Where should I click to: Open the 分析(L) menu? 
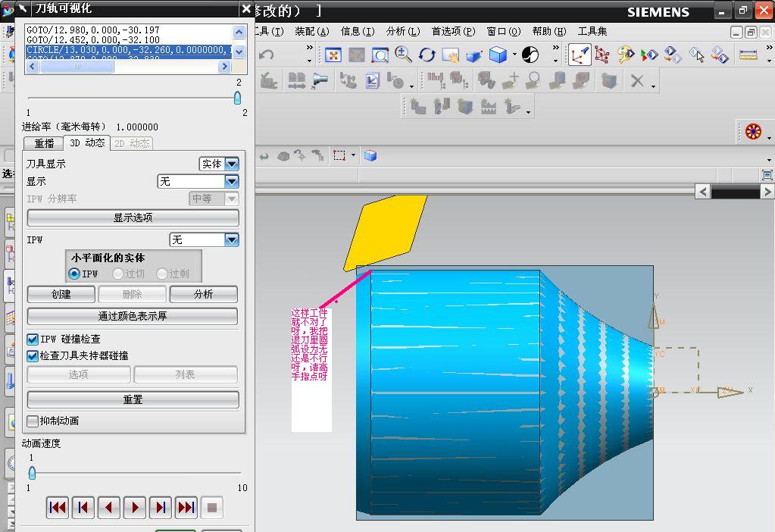click(402, 31)
